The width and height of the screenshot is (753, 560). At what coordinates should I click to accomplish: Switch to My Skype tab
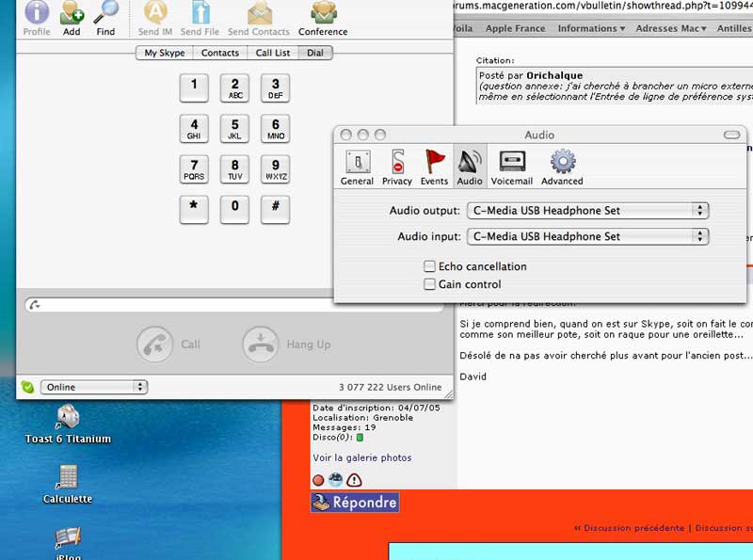click(x=165, y=53)
